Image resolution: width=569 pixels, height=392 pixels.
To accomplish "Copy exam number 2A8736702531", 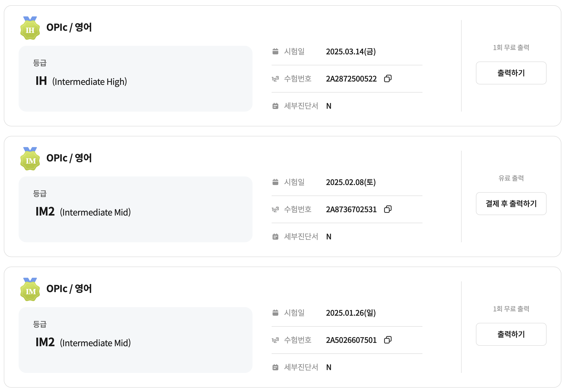I will [388, 209].
